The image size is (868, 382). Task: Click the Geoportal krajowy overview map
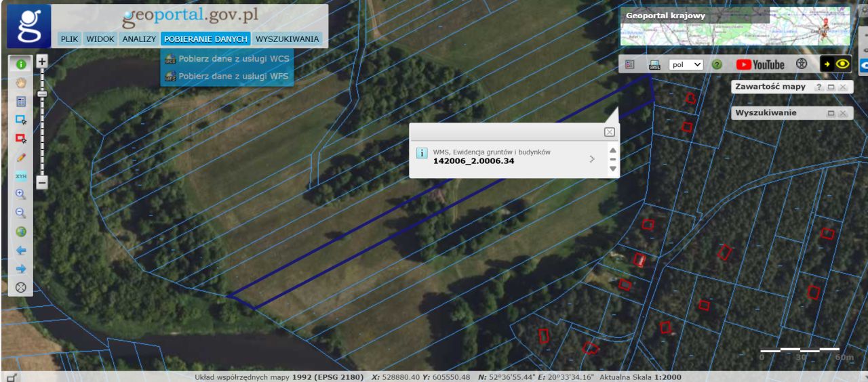click(x=735, y=26)
